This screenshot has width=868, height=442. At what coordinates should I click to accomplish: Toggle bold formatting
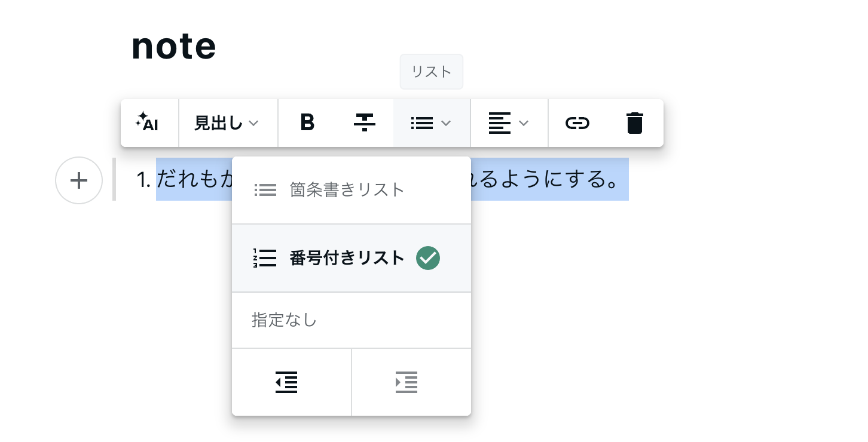point(307,123)
